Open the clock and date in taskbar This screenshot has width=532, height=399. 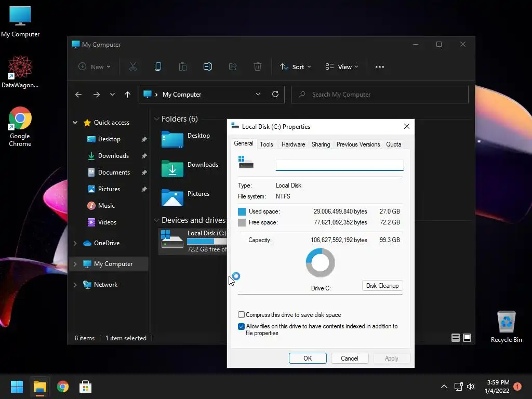[x=497, y=387]
